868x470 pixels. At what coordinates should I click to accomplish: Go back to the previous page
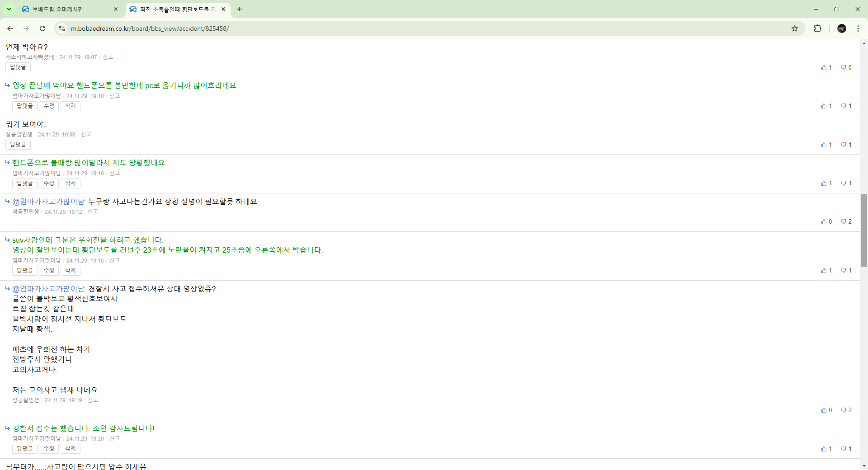10,28
